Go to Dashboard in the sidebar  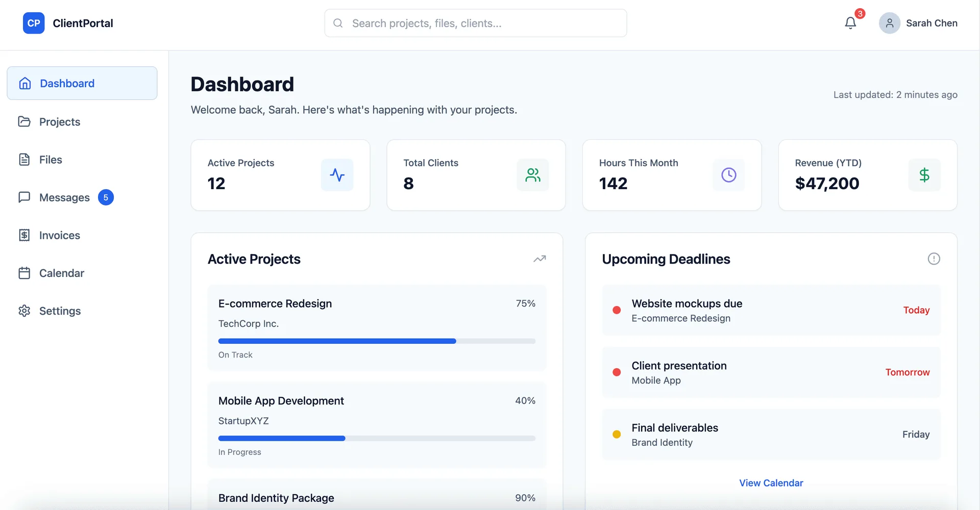click(x=82, y=83)
